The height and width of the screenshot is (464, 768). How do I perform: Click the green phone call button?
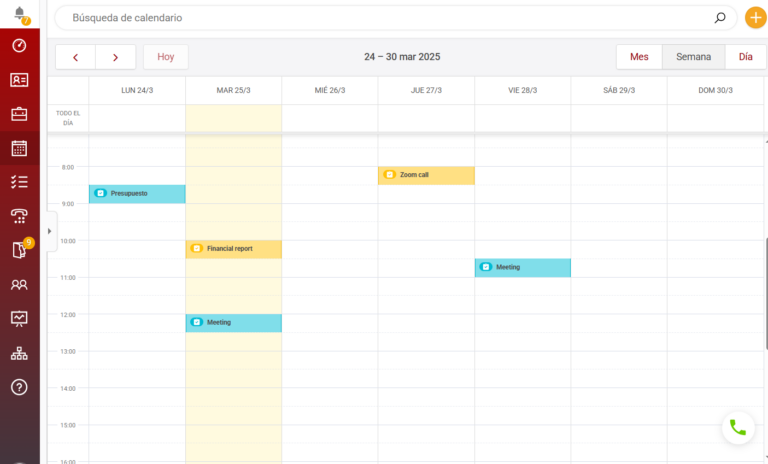tap(738, 427)
